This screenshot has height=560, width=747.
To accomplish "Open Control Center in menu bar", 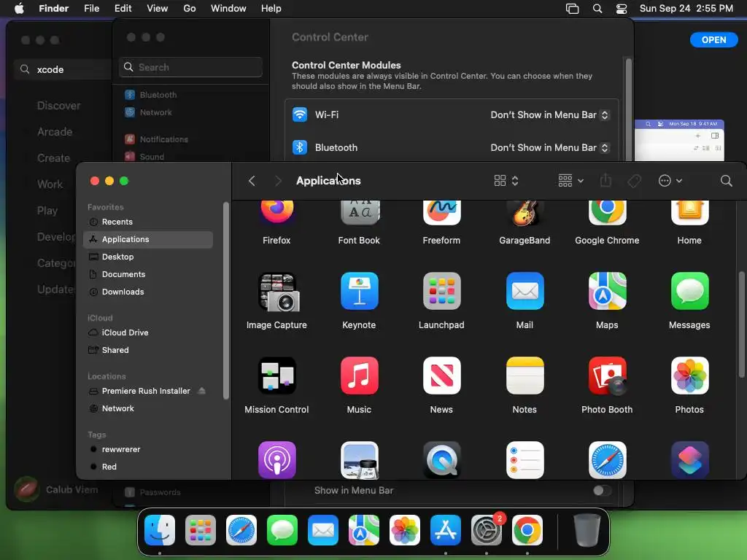I will 622,9.
